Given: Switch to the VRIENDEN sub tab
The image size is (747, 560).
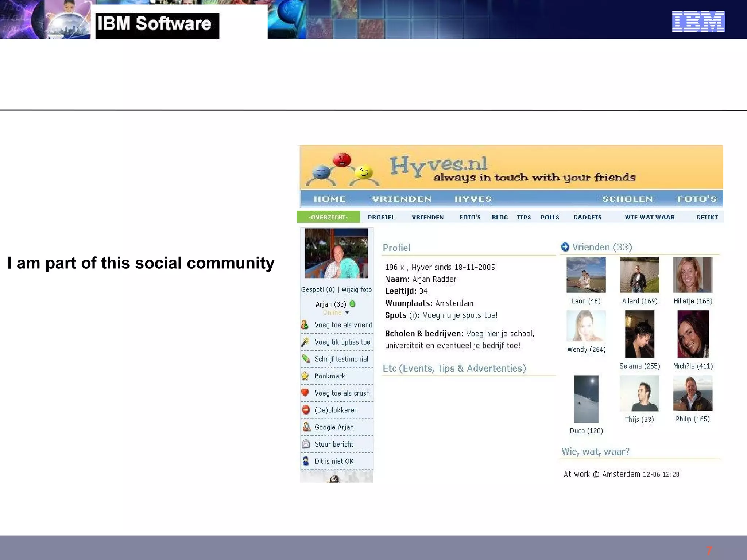Looking at the screenshot, I should [x=428, y=217].
